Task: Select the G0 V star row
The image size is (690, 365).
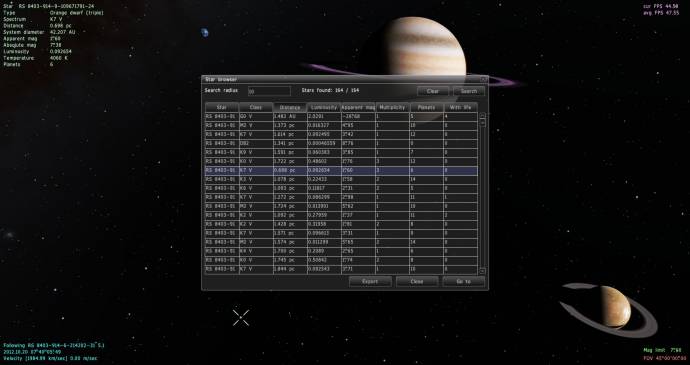Action: (x=341, y=117)
